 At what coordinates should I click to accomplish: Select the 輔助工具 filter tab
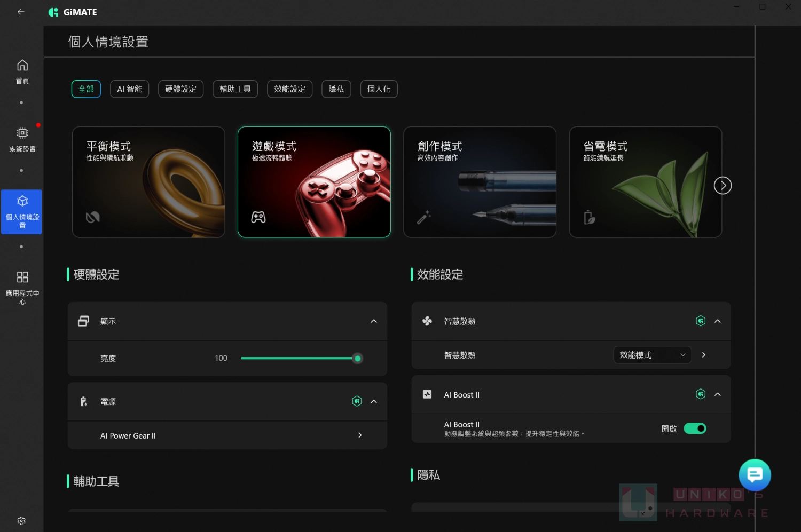tap(235, 89)
